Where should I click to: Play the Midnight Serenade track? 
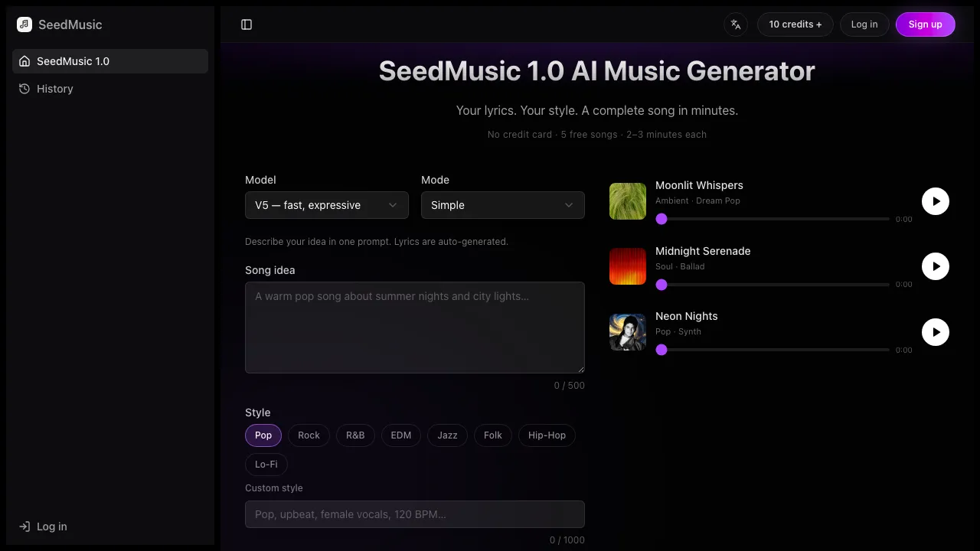936,266
